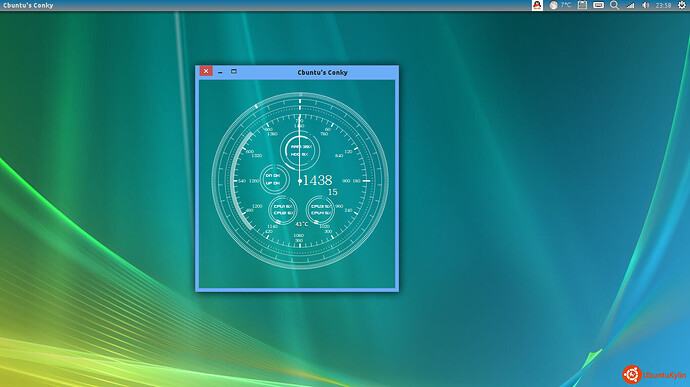
Task: Click the CPU1/CPU2 usage ring
Action: pyautogui.click(x=283, y=210)
